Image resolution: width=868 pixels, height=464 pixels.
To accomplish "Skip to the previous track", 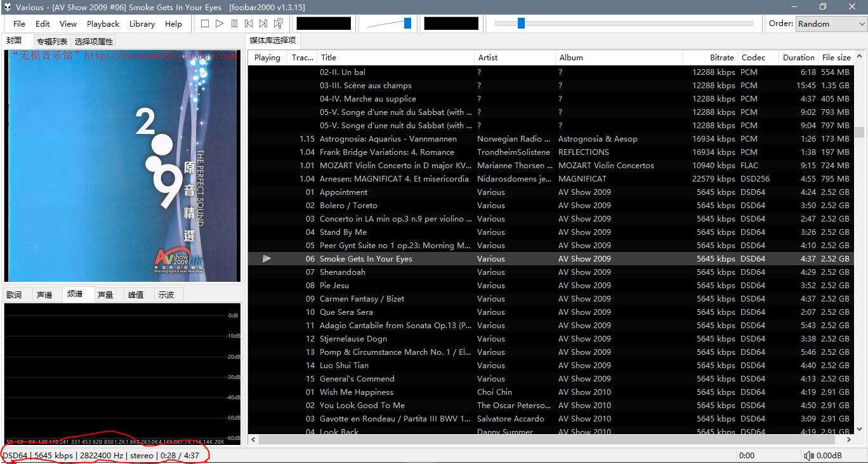I will click(x=249, y=23).
